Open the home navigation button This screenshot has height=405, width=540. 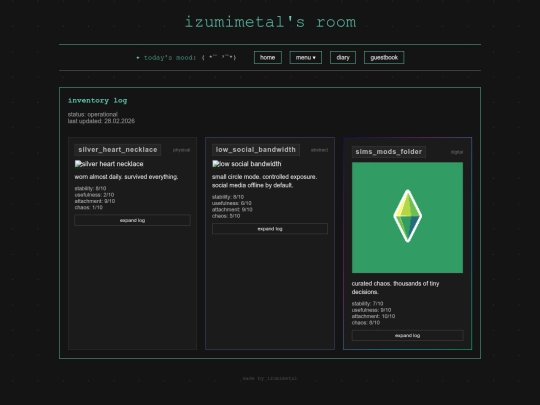[268, 58]
